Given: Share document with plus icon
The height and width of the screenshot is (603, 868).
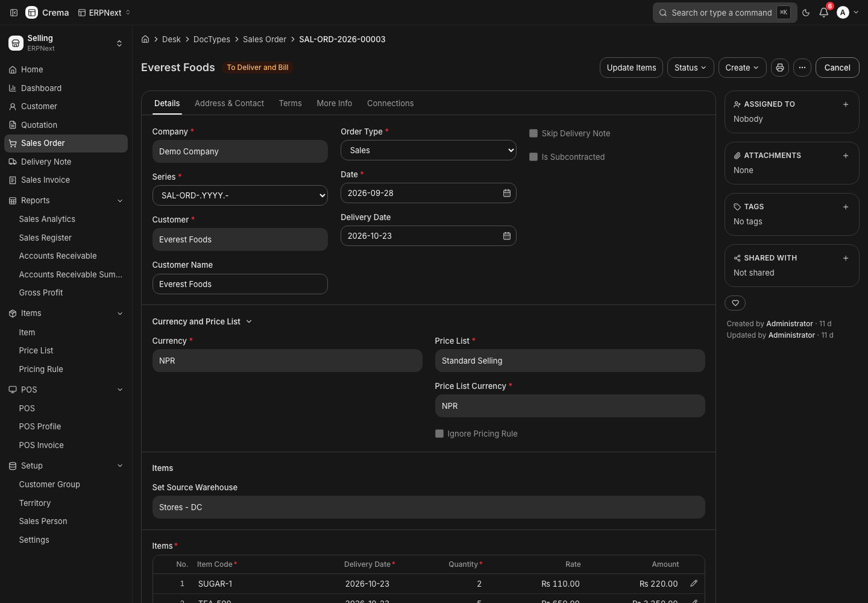Looking at the screenshot, I should coord(846,258).
